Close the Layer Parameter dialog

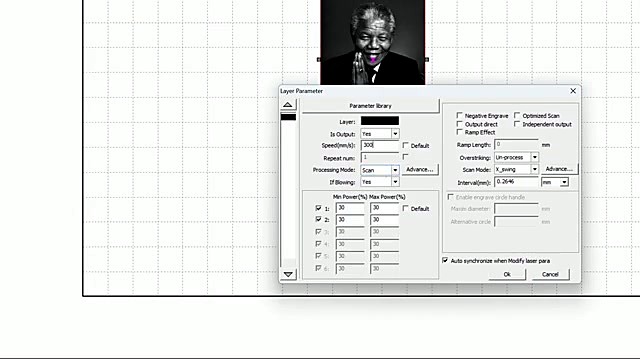click(573, 91)
